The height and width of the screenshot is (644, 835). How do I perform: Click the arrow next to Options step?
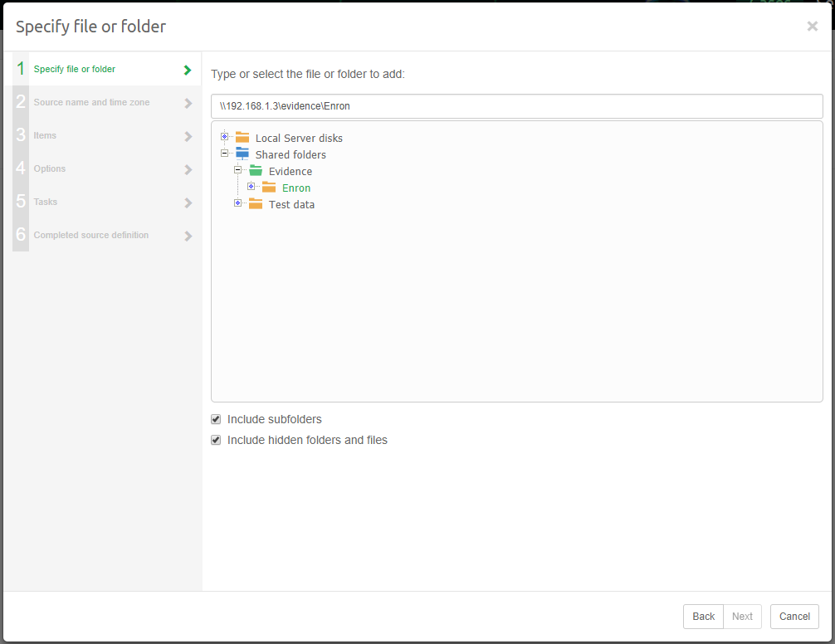(x=188, y=170)
